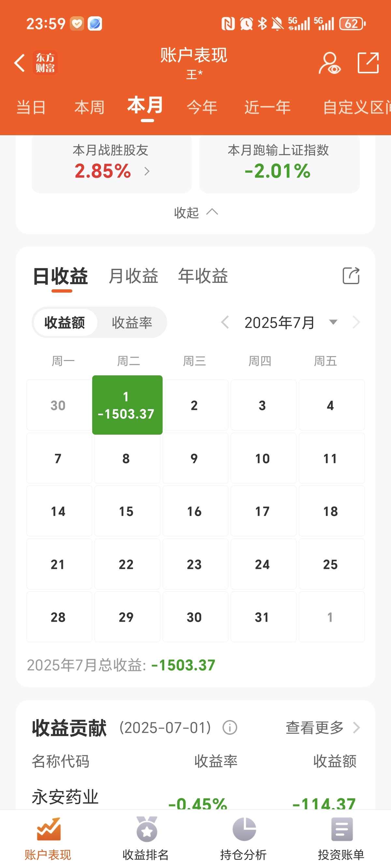
Task: Tap the share icon in header
Action: 368,63
